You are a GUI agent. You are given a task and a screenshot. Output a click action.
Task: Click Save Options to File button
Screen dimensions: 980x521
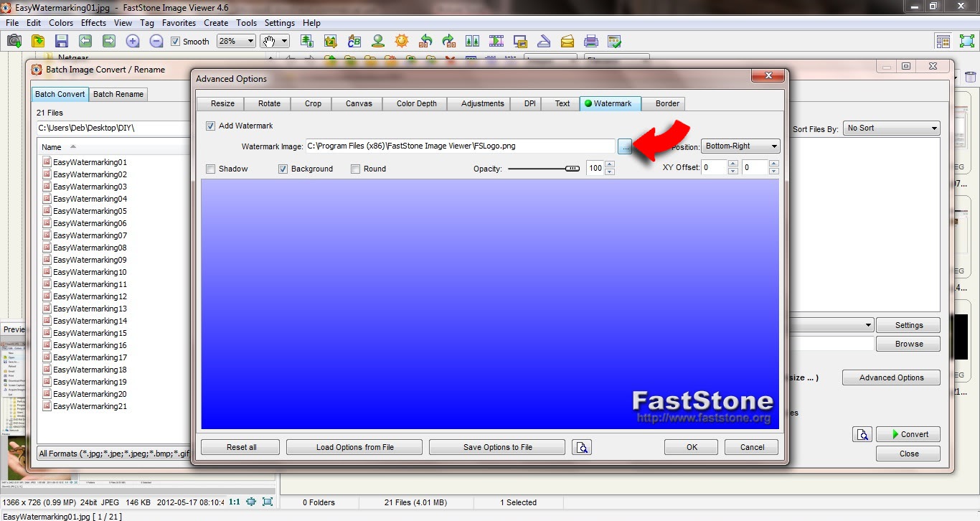coord(497,447)
